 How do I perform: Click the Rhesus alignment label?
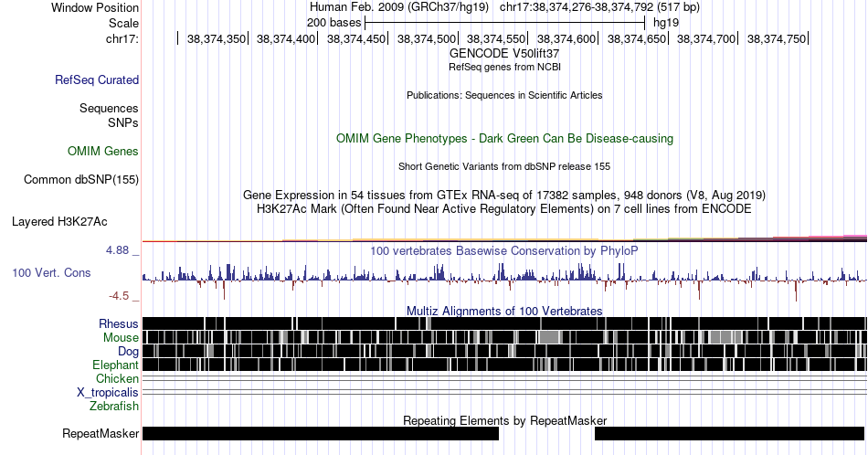click(119, 323)
